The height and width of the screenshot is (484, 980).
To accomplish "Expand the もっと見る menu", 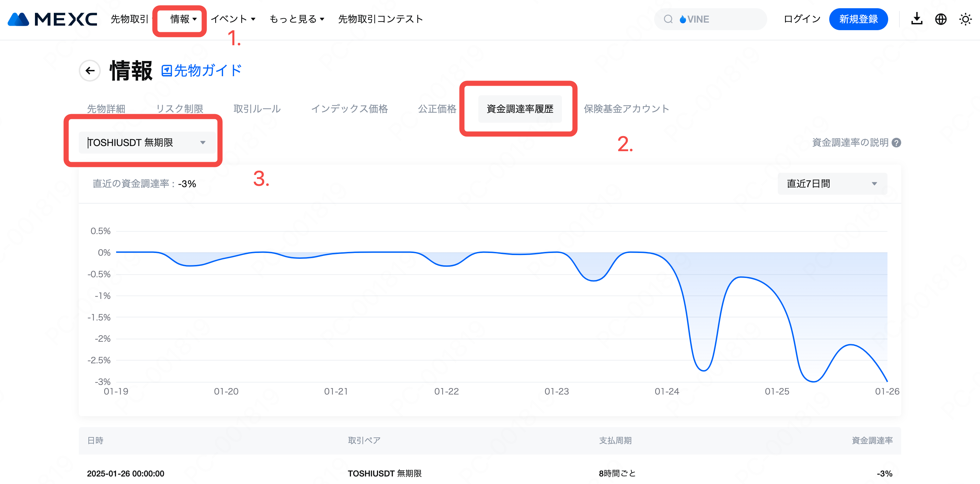I will pos(296,19).
